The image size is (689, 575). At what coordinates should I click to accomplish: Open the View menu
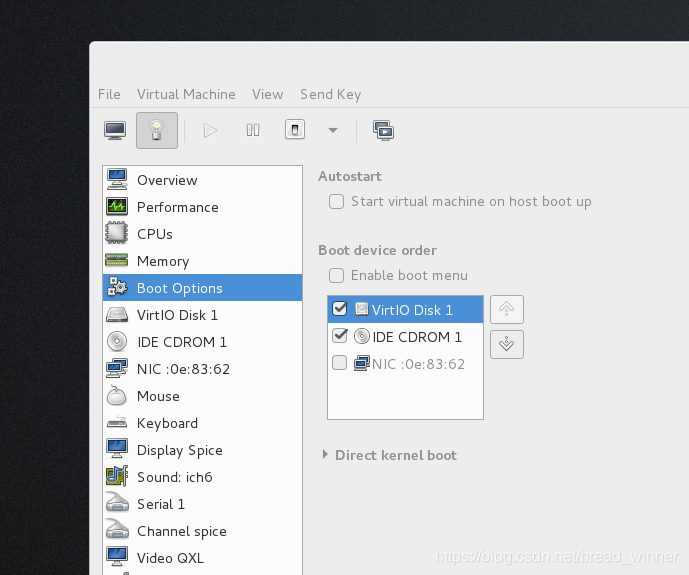point(267,94)
